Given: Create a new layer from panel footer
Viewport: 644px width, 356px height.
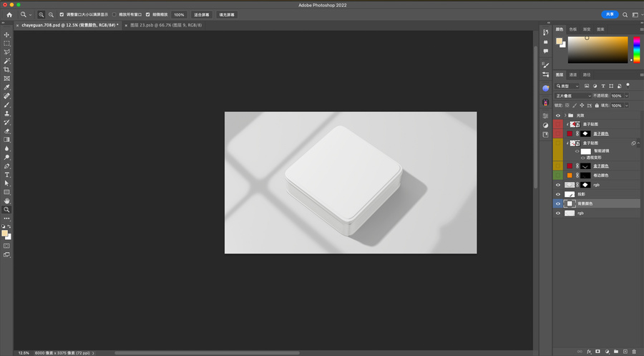Looking at the screenshot, I should point(625,352).
